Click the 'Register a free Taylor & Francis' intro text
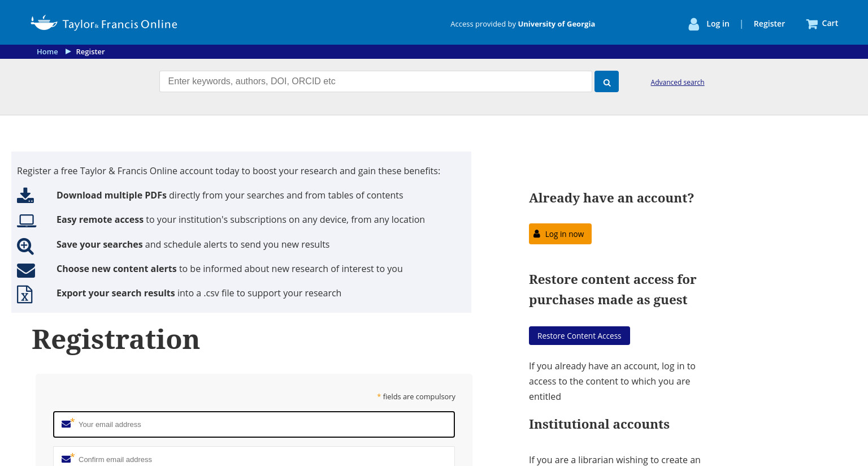Viewport: 868px width, 466px height. coord(228,171)
